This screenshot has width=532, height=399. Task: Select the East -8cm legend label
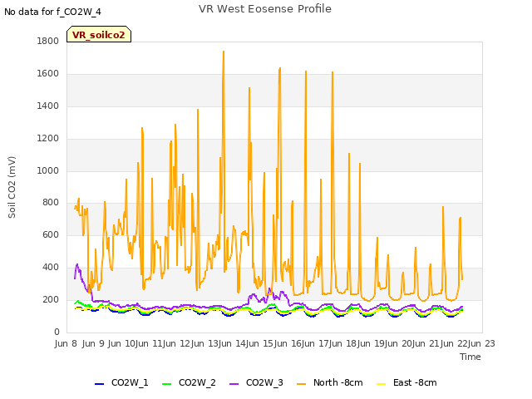415,382
